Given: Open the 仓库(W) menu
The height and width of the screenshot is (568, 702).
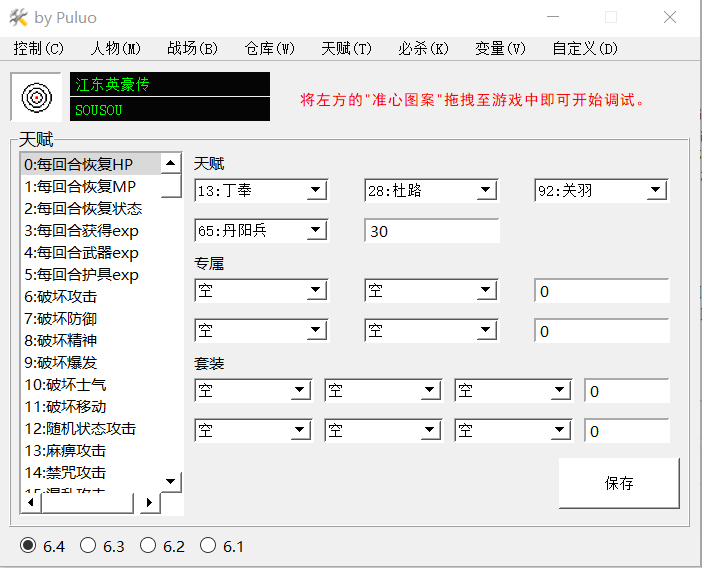Looking at the screenshot, I should [x=270, y=48].
